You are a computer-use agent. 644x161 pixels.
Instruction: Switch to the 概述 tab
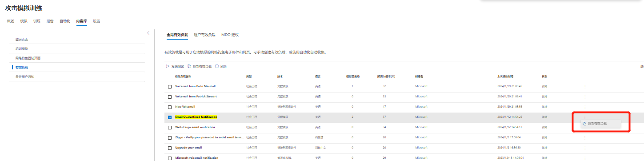click(x=11, y=21)
